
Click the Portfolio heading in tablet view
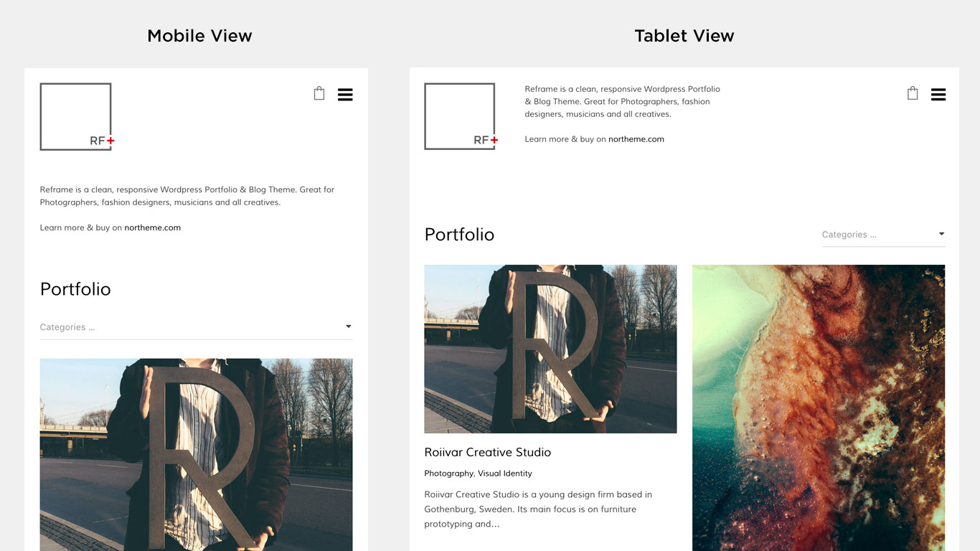click(x=459, y=235)
